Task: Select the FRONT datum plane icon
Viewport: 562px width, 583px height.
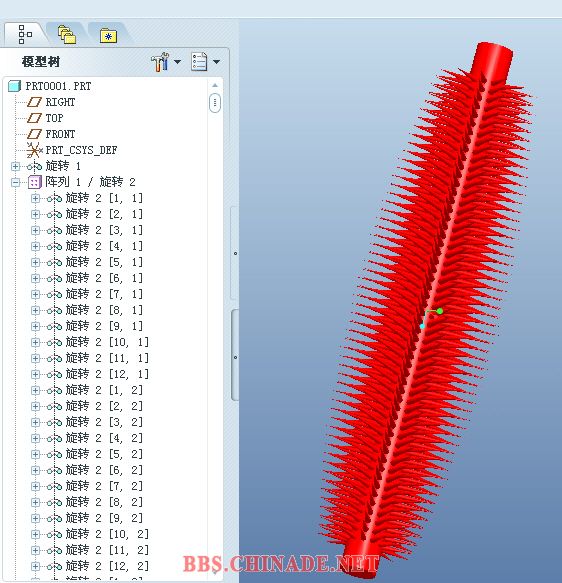Action: [35, 134]
